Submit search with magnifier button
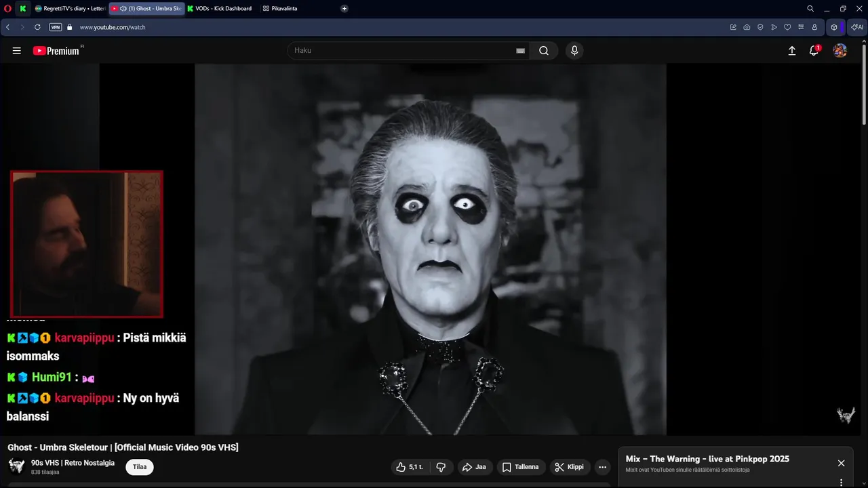Viewport: 868px width, 488px height. (x=544, y=51)
